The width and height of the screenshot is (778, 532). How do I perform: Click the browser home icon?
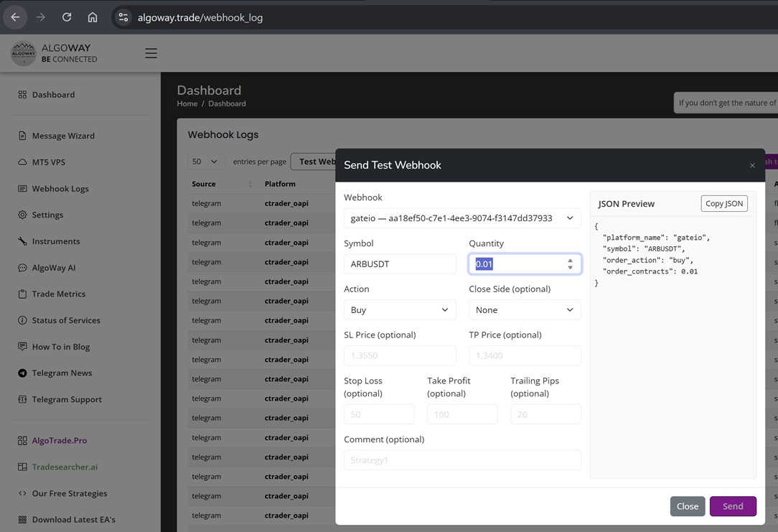(93, 17)
